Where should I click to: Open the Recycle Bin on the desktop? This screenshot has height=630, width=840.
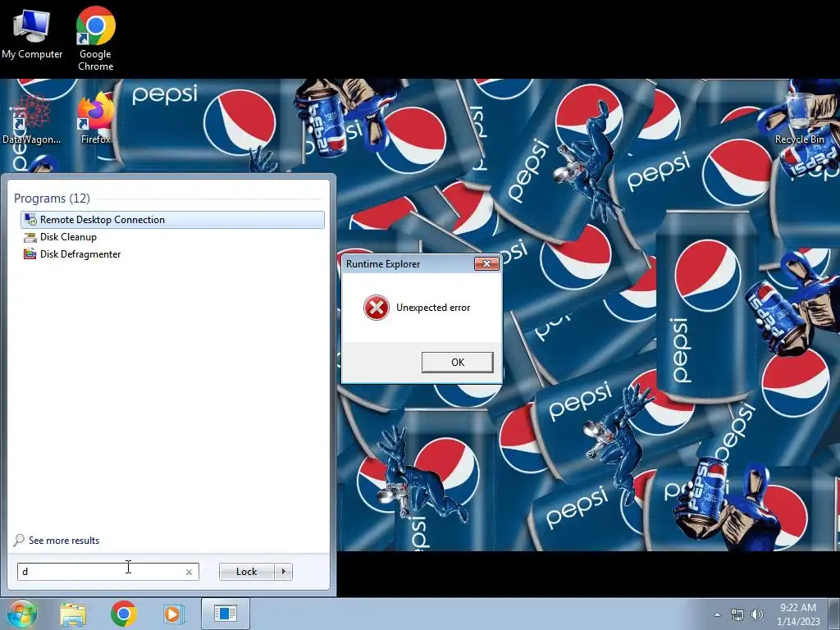[799, 118]
